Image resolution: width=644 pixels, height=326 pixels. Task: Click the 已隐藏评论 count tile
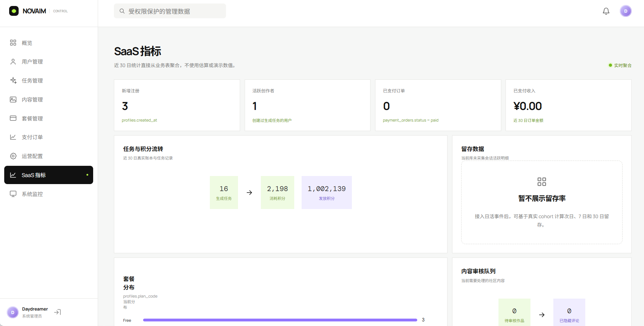[569, 312]
